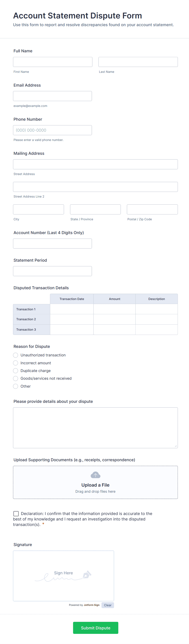Focus the Email Address field
Image resolution: width=189 pixels, height=644 pixels.
pyautogui.click(x=52, y=96)
